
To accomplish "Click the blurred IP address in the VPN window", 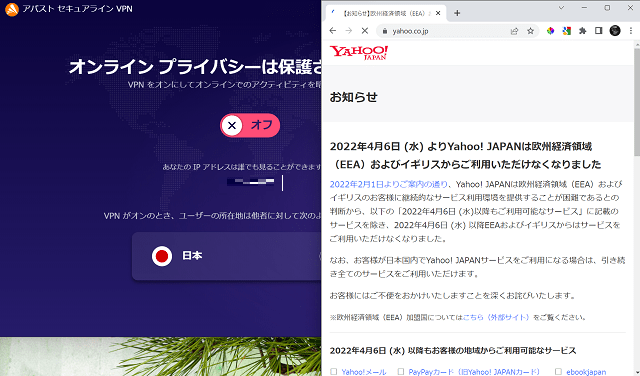I will (251, 182).
